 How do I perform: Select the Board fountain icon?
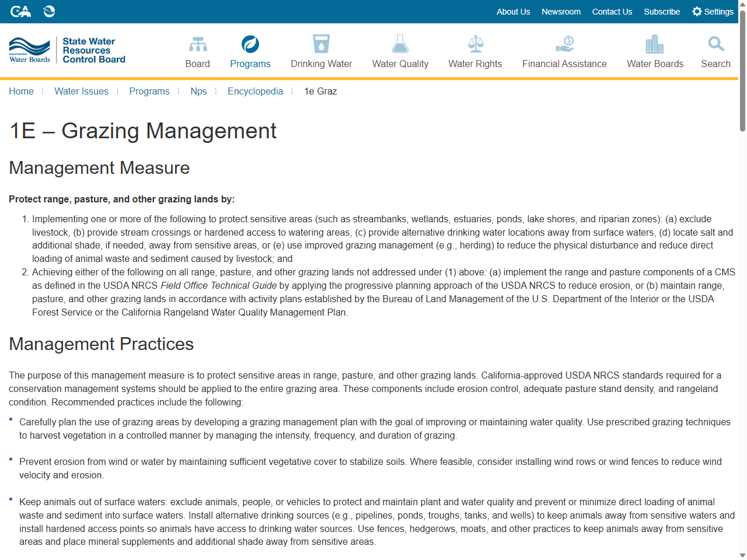pos(198,43)
